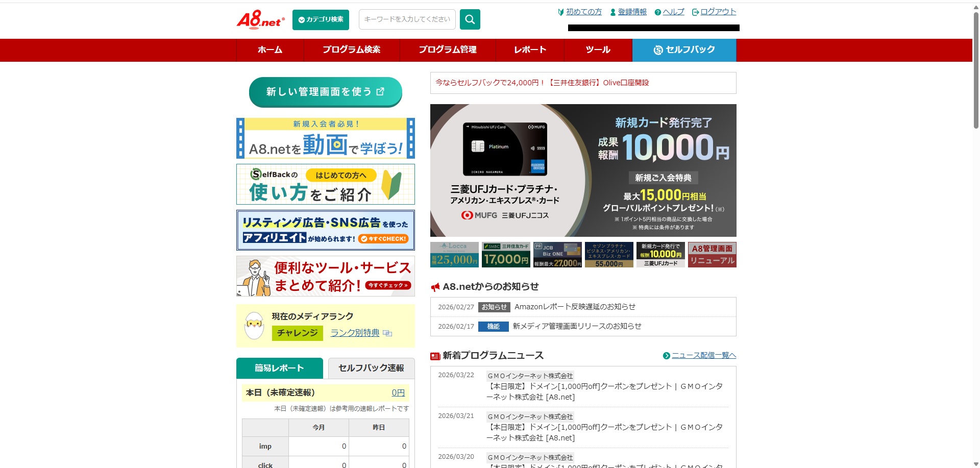Open the ランク別特典 link
Image resolution: width=980 pixels, height=468 pixels.
[x=355, y=333]
